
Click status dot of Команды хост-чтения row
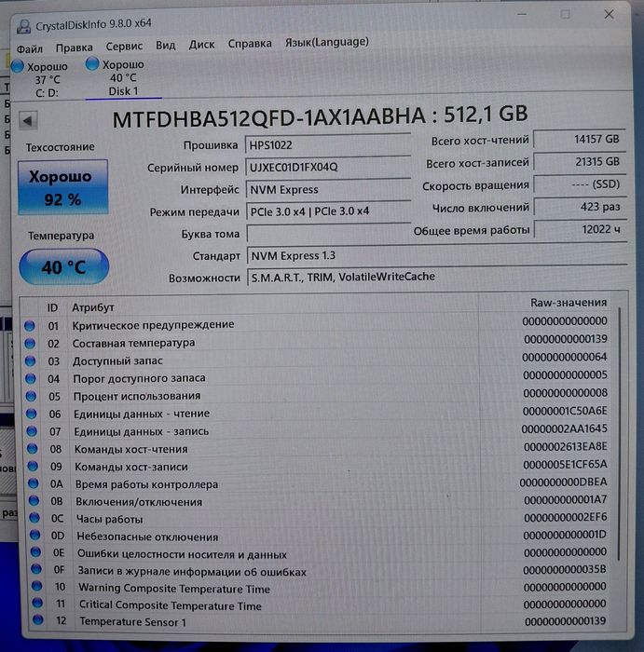(x=32, y=449)
